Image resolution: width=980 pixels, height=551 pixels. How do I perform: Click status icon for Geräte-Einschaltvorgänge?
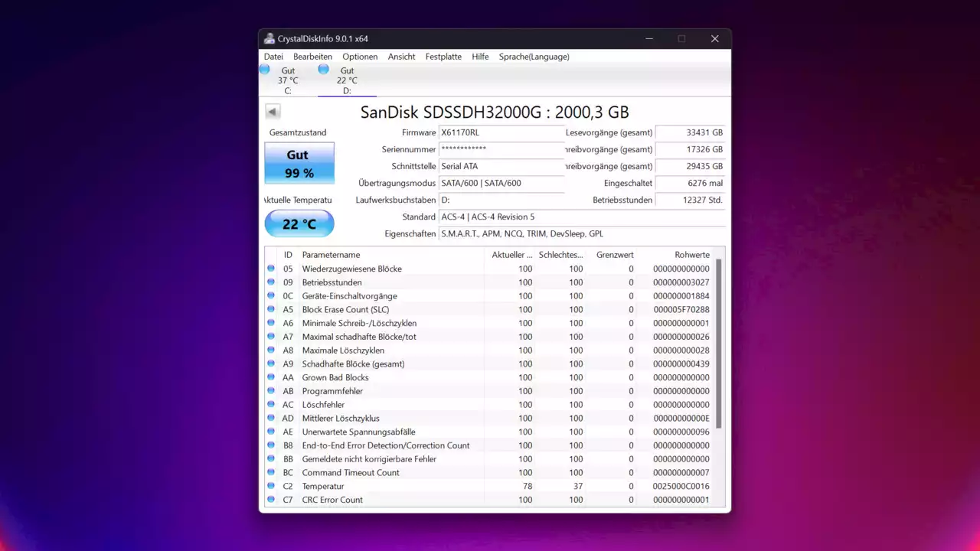[x=271, y=296]
